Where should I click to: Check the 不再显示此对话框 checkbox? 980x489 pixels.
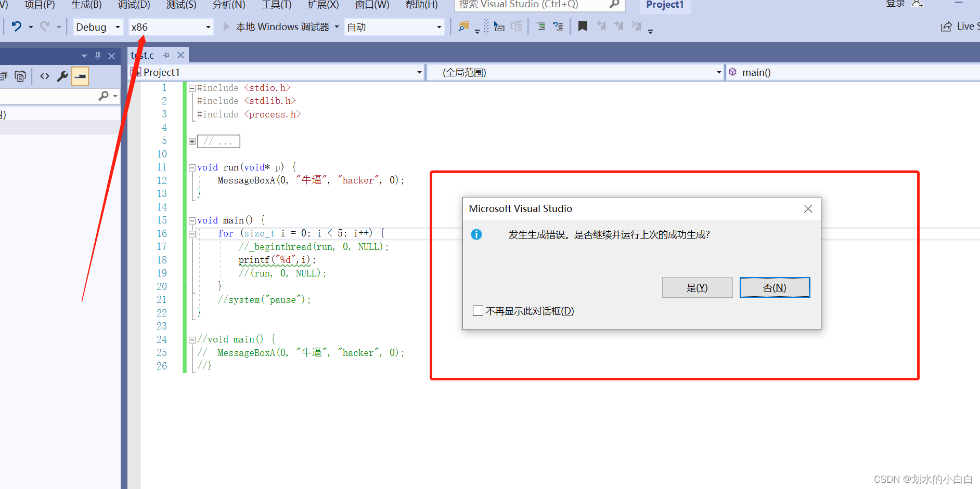[x=478, y=311]
